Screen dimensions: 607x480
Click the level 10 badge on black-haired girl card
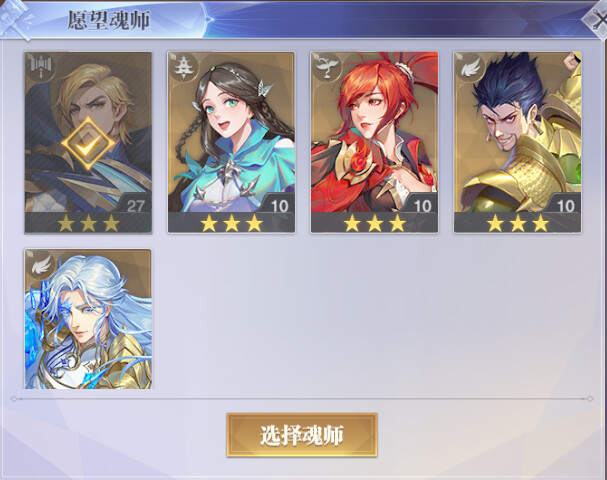point(279,205)
